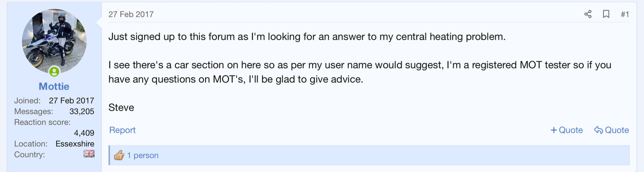Screen dimensions: 644x172
Task: Click the Essexshire location link
Action: (x=75, y=143)
